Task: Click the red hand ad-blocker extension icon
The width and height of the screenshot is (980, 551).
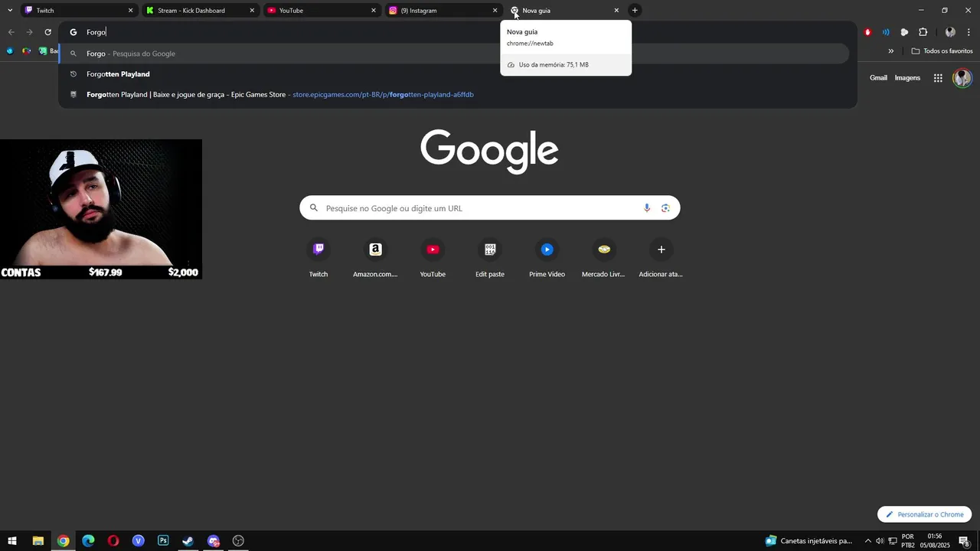Action: point(867,32)
